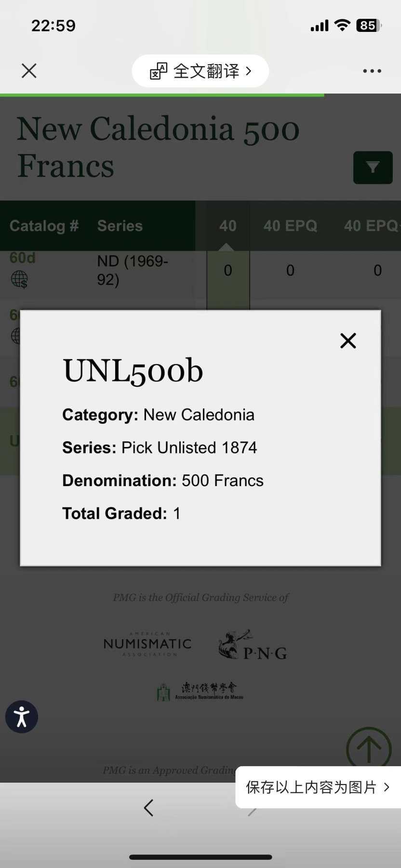
Task: Tap the page loading progress bar
Action: pyautogui.click(x=162, y=95)
